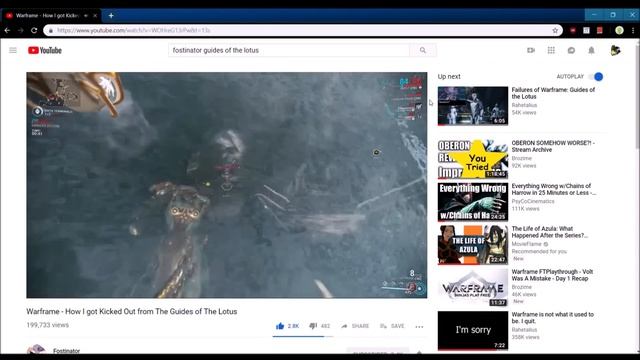Open the YouTube hamburger guide menu
The height and width of the screenshot is (360, 640).
click(13, 50)
